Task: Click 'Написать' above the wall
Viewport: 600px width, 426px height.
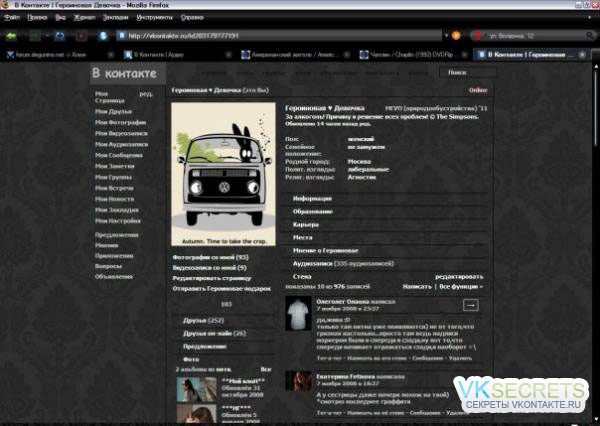Action: (417, 286)
